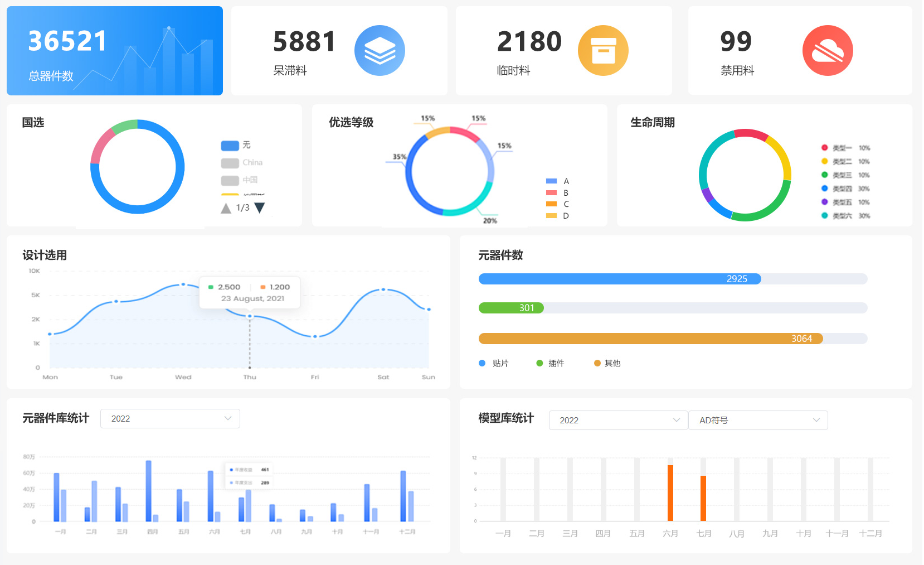924x565 pixels.
Task: Toggle legend item 类型四 in 生命周期
Action: pos(842,189)
